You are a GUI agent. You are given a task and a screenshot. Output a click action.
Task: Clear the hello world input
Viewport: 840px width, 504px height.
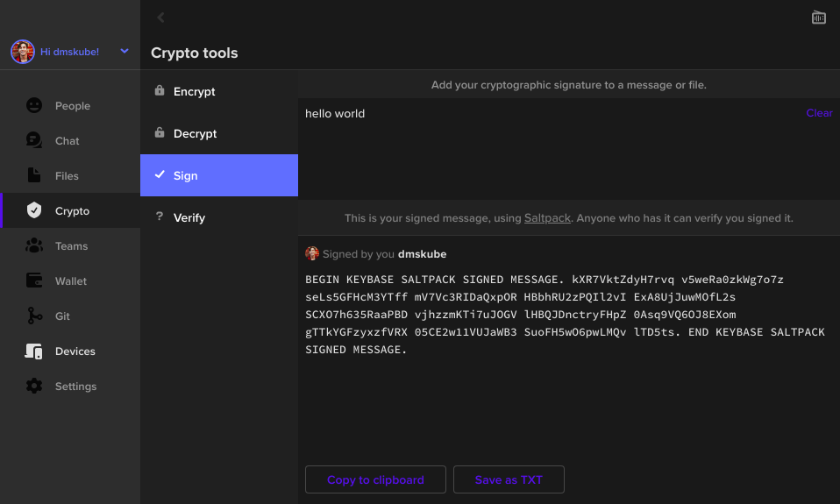(819, 113)
